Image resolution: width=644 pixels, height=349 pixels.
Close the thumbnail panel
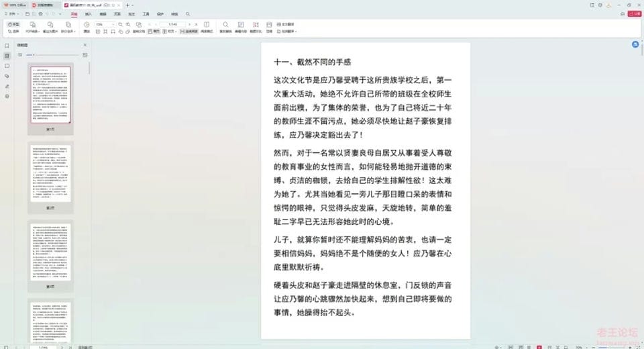[85, 45]
